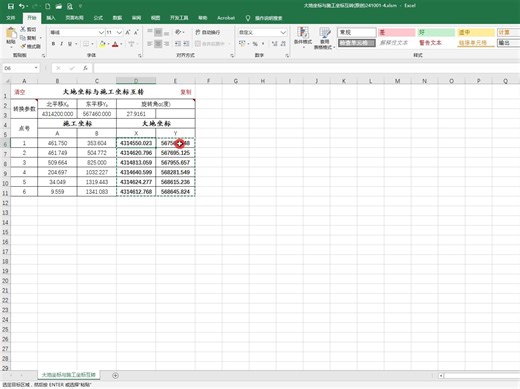Click the red Copy (复制) button in sheet

186,92
